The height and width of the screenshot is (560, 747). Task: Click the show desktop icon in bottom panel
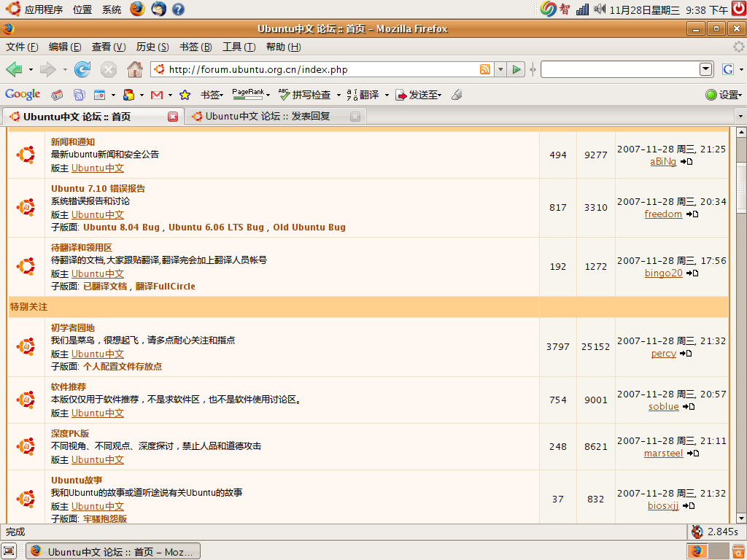(x=9, y=551)
